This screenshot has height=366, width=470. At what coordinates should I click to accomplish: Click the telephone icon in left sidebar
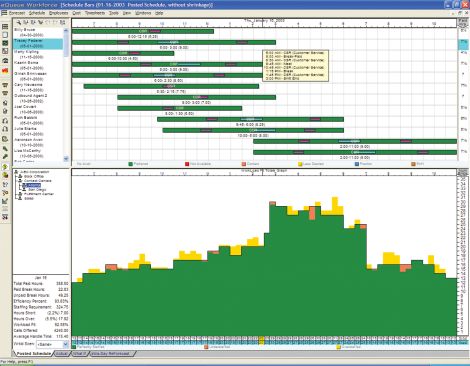click(x=5, y=61)
